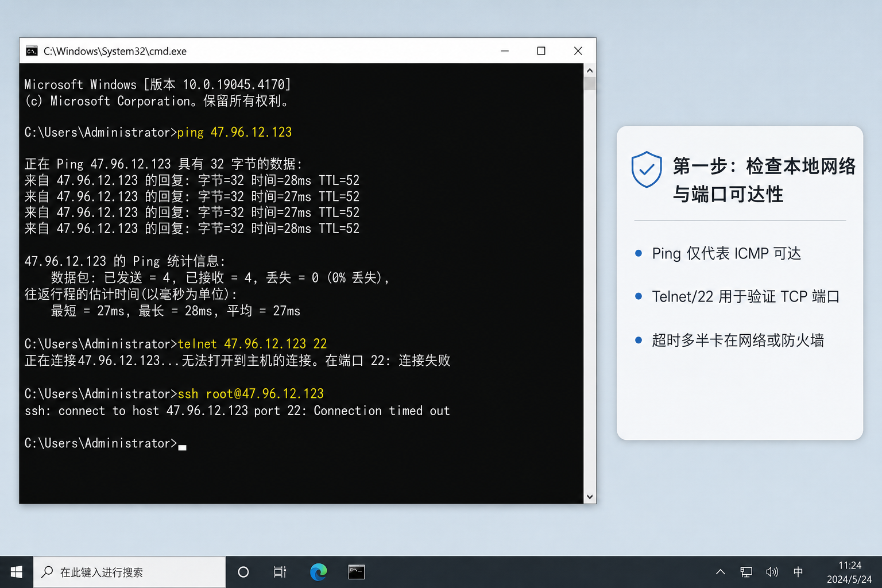Switch the Chinese input method indicator
This screenshot has height=588, width=882.
798,572
